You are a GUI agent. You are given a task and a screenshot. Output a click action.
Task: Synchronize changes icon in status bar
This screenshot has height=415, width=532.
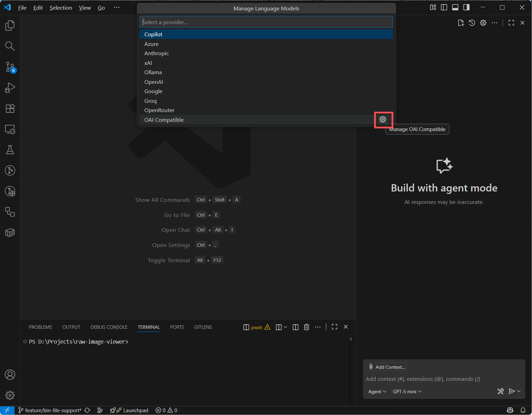click(x=87, y=410)
